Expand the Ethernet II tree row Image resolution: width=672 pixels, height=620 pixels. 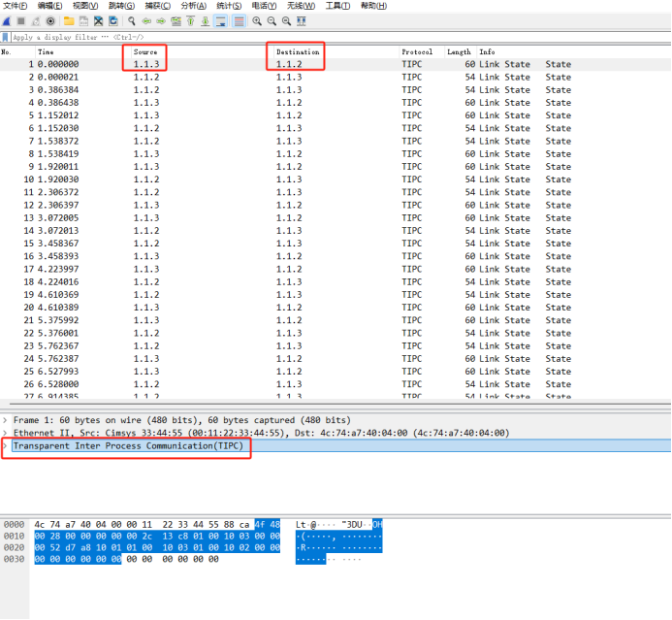[x=5, y=433]
